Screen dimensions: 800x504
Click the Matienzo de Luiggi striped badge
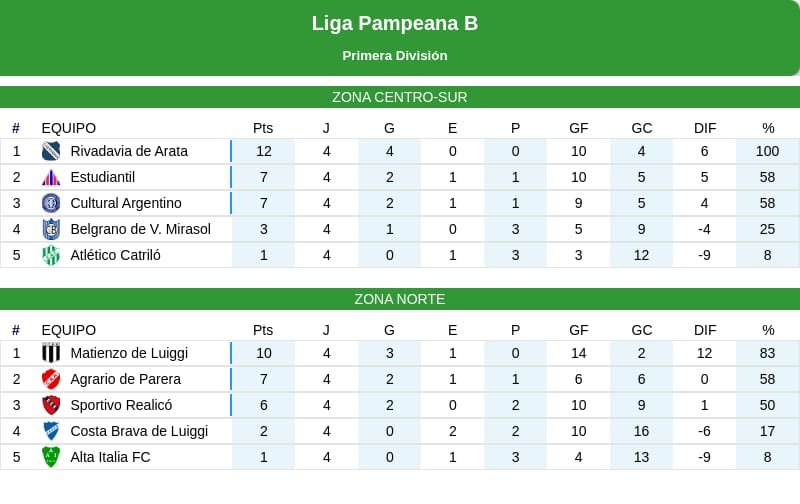[x=51, y=353]
